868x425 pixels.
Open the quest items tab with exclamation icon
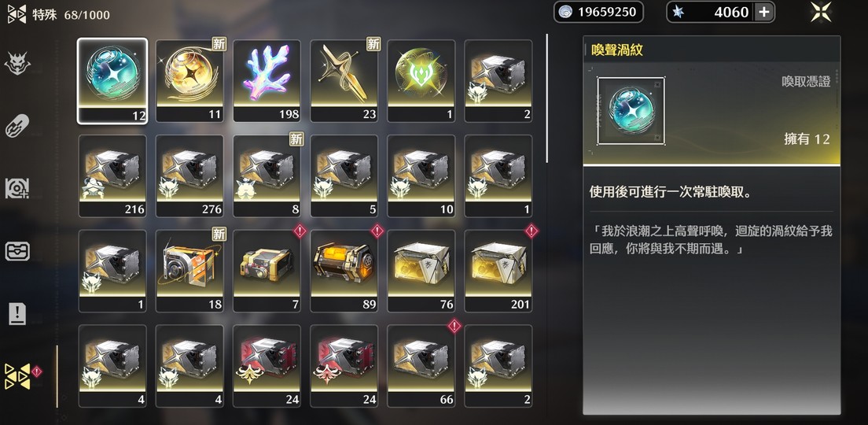click(x=17, y=314)
